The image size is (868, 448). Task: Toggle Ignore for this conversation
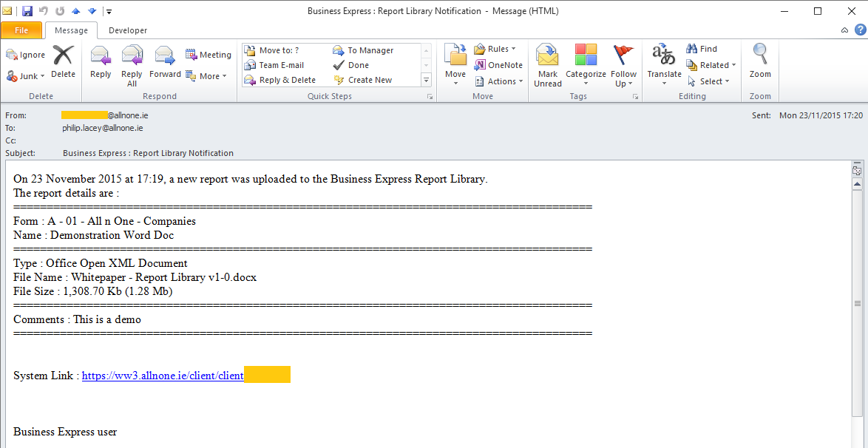point(24,54)
